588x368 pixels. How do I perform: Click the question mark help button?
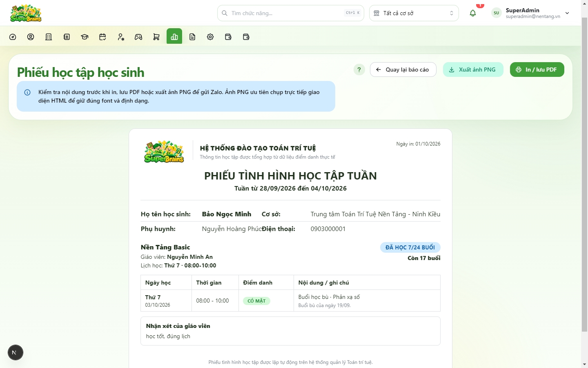[359, 70]
